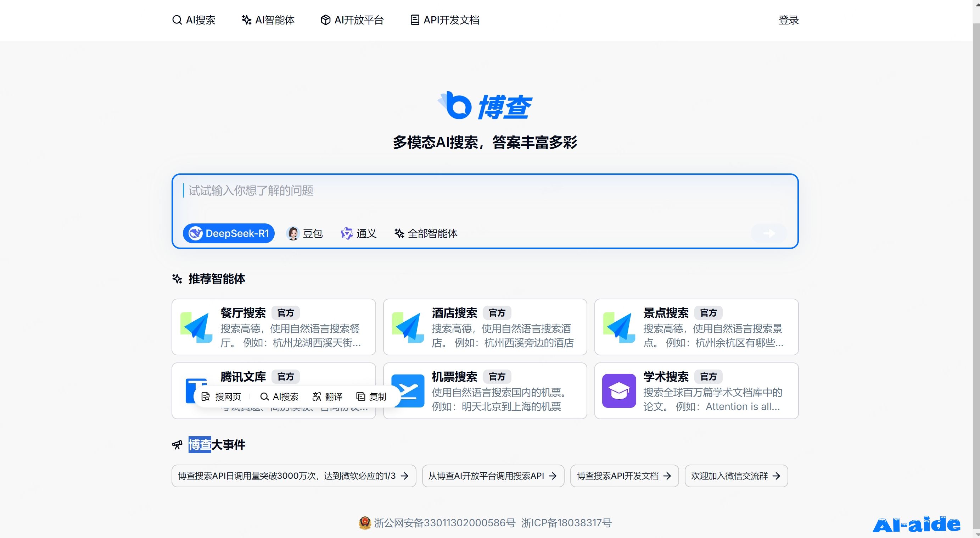Choose 复制 in selection popup
This screenshot has height=538, width=980.
point(371,397)
